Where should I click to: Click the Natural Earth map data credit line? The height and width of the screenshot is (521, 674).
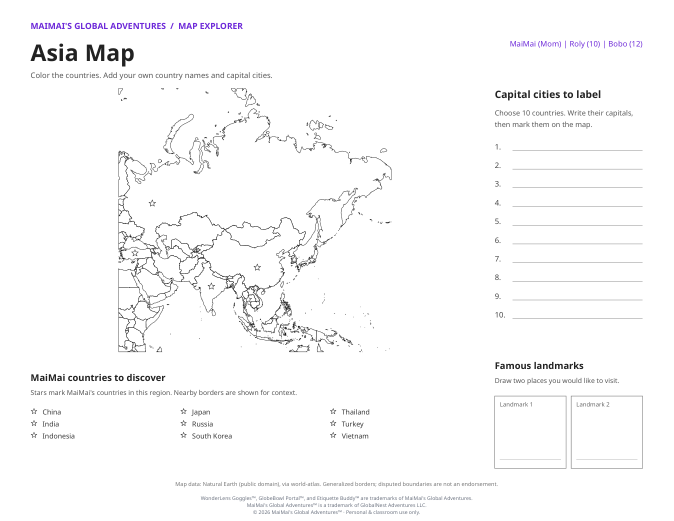tap(337, 484)
